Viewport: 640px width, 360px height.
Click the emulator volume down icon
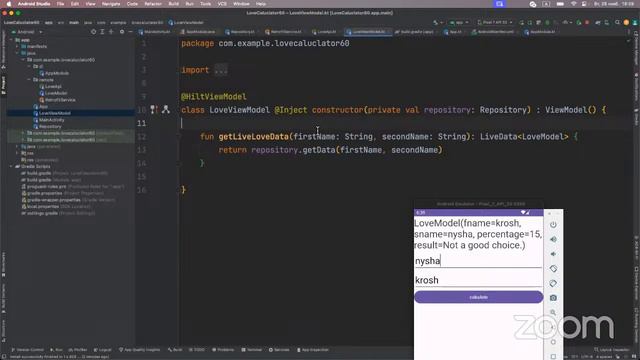[553, 254]
